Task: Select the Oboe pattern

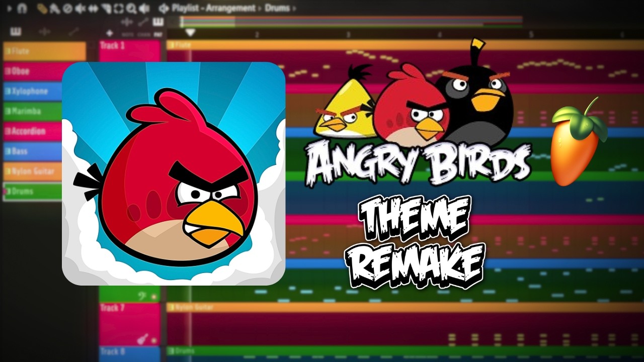Action: pos(33,71)
